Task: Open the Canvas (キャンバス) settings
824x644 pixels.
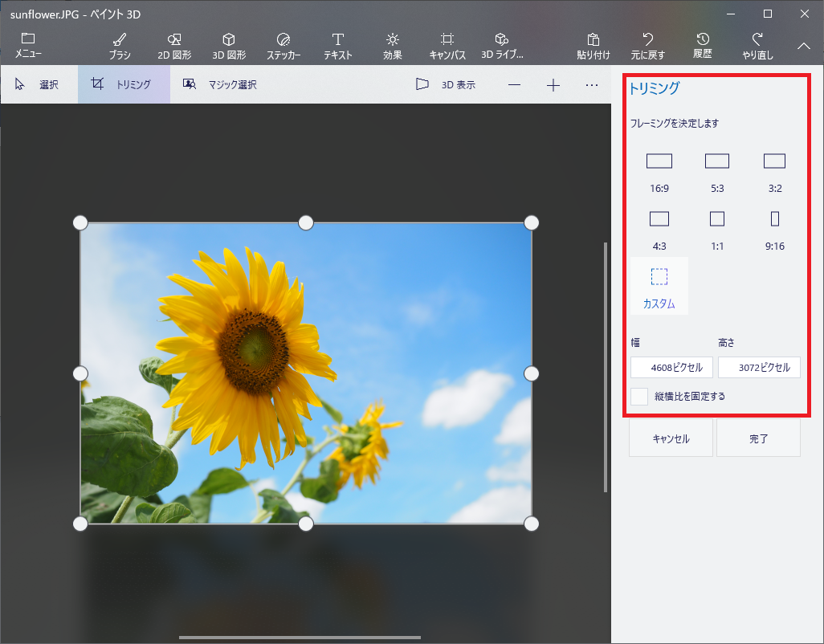Action: click(x=447, y=45)
